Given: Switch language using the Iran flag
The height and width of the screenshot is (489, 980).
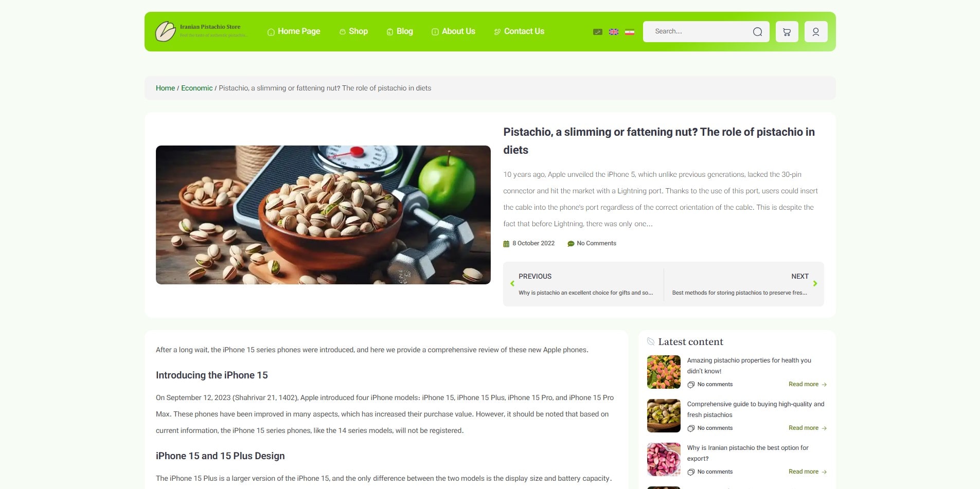Looking at the screenshot, I should pos(630,32).
